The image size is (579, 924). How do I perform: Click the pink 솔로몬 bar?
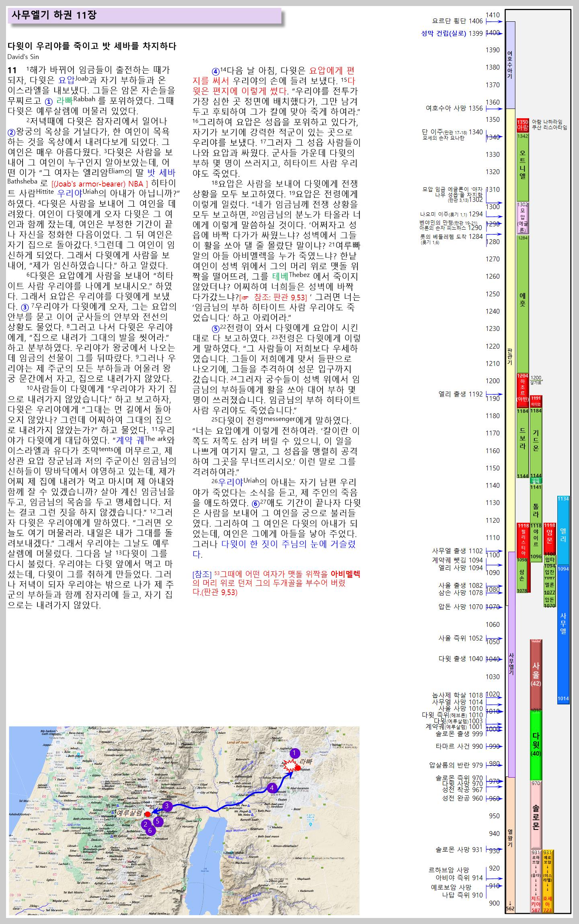536,815
